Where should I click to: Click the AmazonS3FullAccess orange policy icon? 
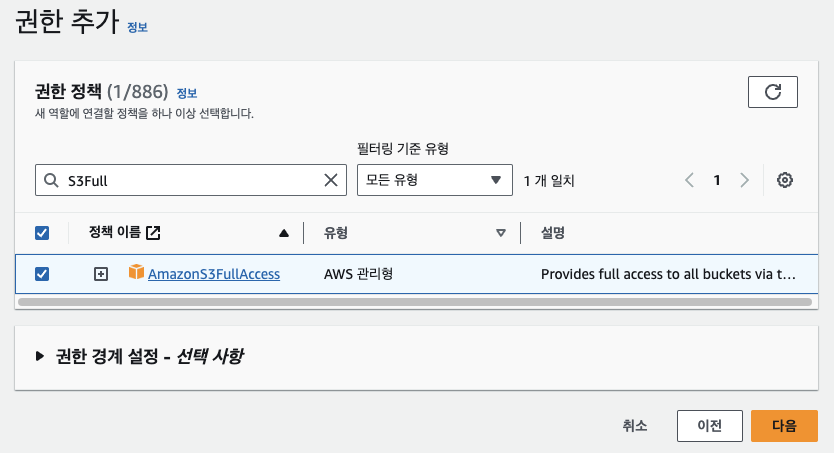[136, 272]
